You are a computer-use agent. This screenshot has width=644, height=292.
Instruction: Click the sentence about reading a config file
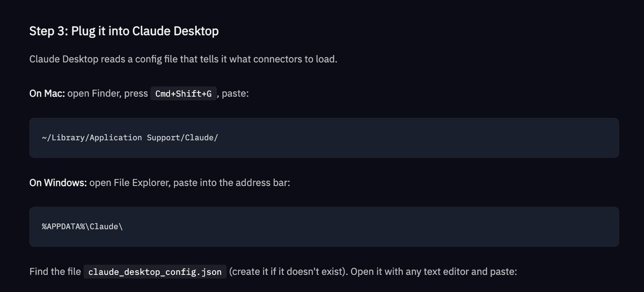pyautogui.click(x=184, y=59)
